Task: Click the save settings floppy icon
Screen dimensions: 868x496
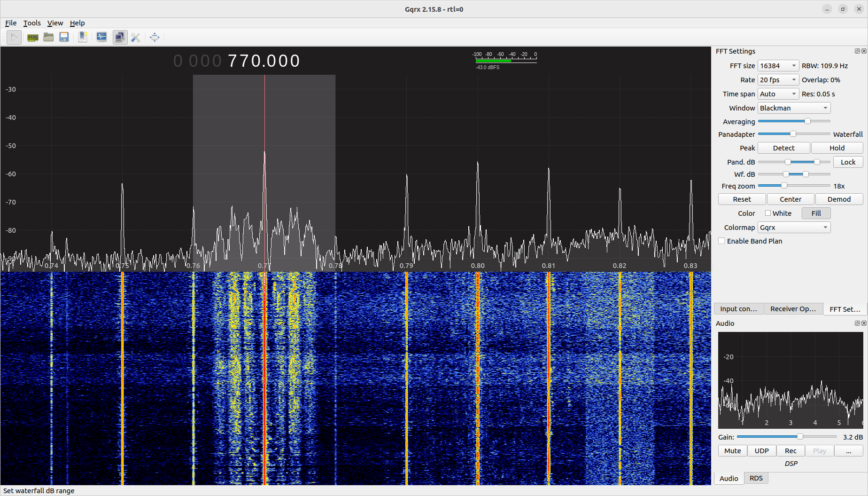Action: tap(64, 37)
